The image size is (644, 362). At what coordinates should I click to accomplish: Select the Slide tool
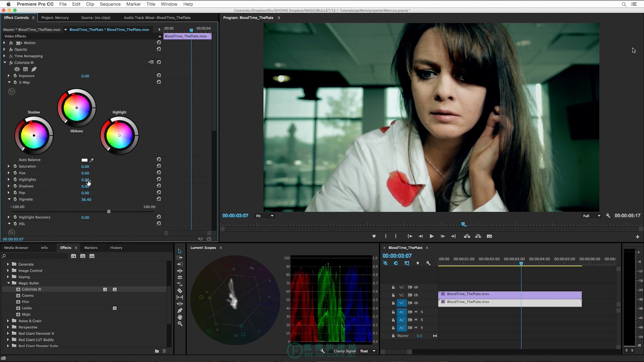point(180,304)
